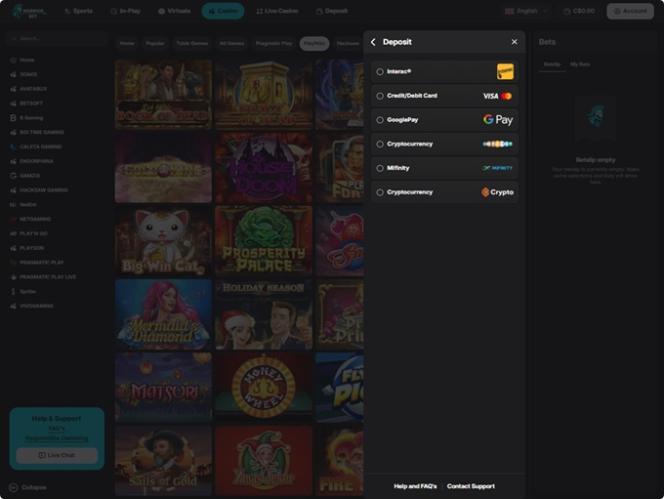
Task: Close the Deposit panel
Action: coord(514,42)
